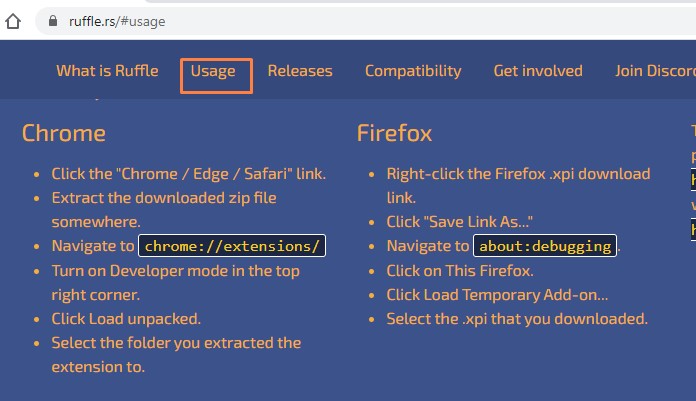696x401 pixels.
Task: Click the Chrome section heading
Action: [x=64, y=133]
